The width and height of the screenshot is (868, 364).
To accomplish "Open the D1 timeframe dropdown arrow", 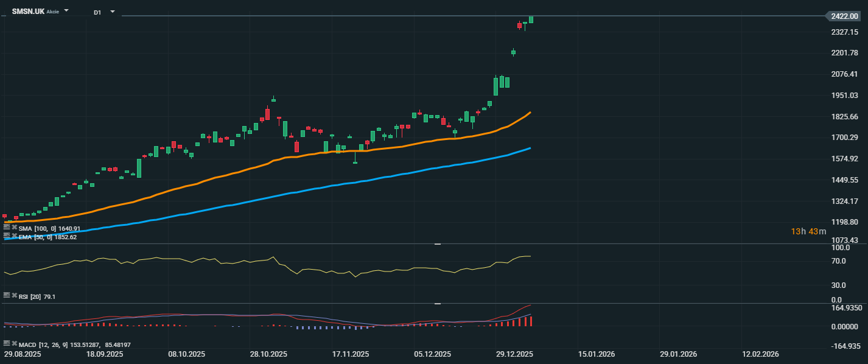I will pos(113,12).
